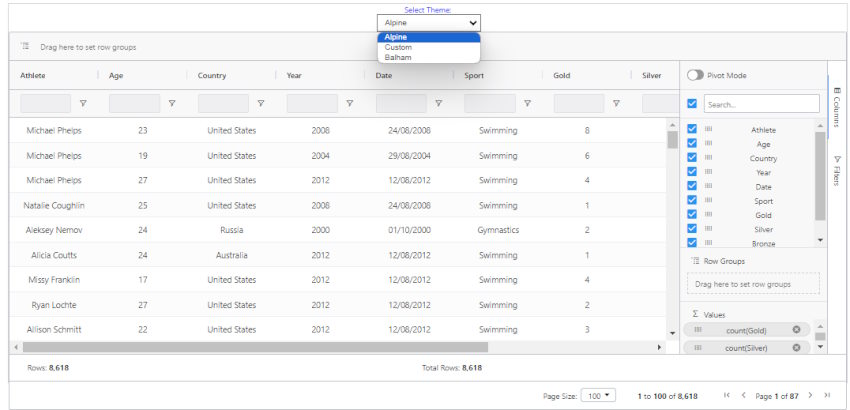Uncheck the Age column checkbox
Viewport: 850px width, 410px height.
tap(692, 143)
